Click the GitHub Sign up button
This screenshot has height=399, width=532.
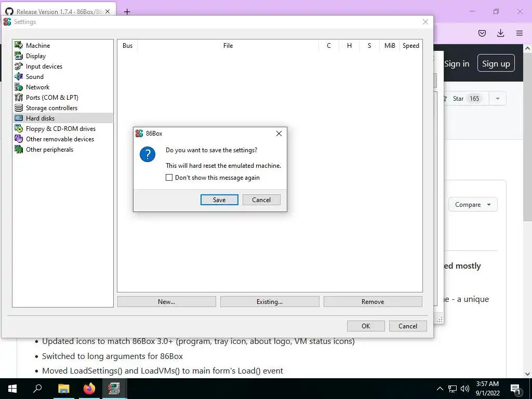[x=496, y=63]
